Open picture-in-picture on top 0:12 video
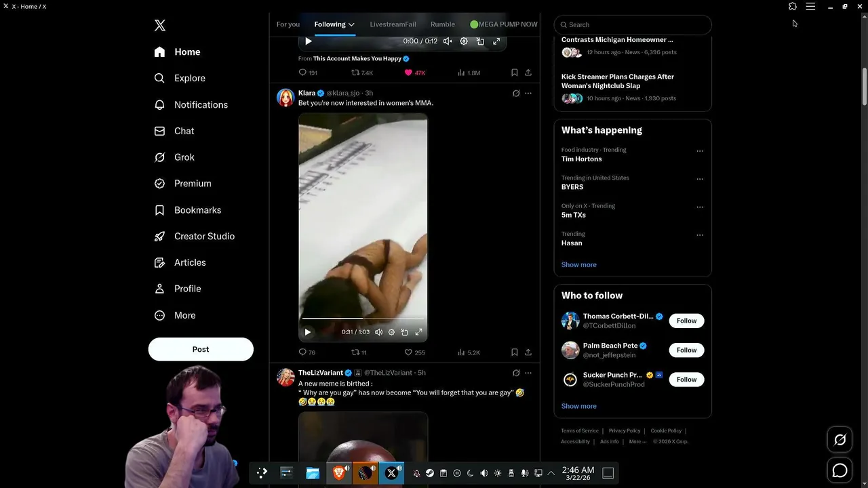 coord(480,41)
